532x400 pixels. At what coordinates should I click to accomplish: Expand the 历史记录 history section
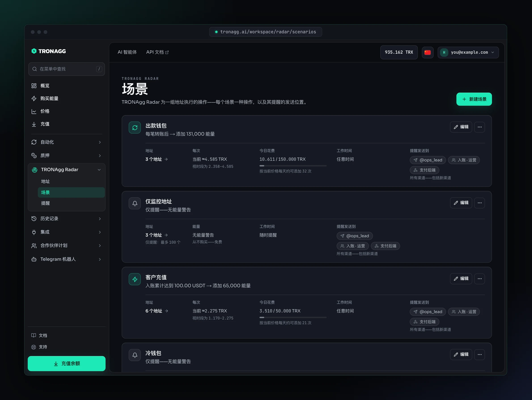(x=67, y=219)
